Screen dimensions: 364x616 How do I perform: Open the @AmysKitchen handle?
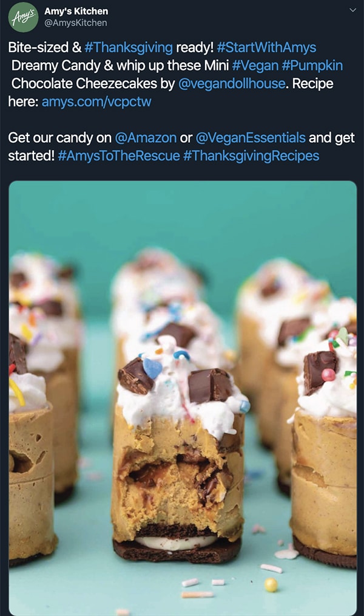coord(75,23)
